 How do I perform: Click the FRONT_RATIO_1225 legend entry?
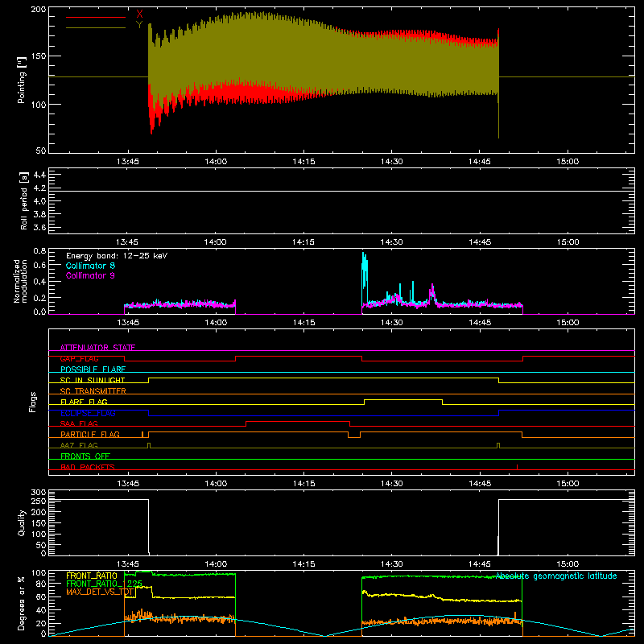[105, 584]
